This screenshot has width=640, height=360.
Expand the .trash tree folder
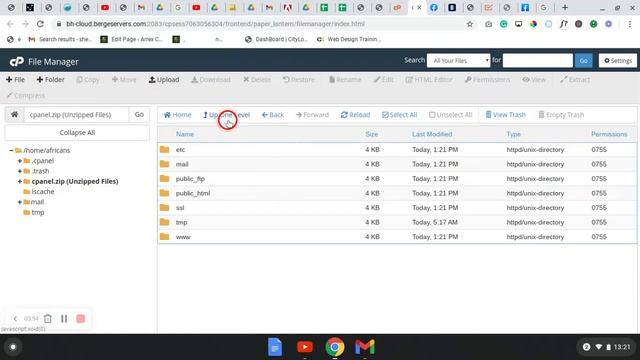click(20, 171)
